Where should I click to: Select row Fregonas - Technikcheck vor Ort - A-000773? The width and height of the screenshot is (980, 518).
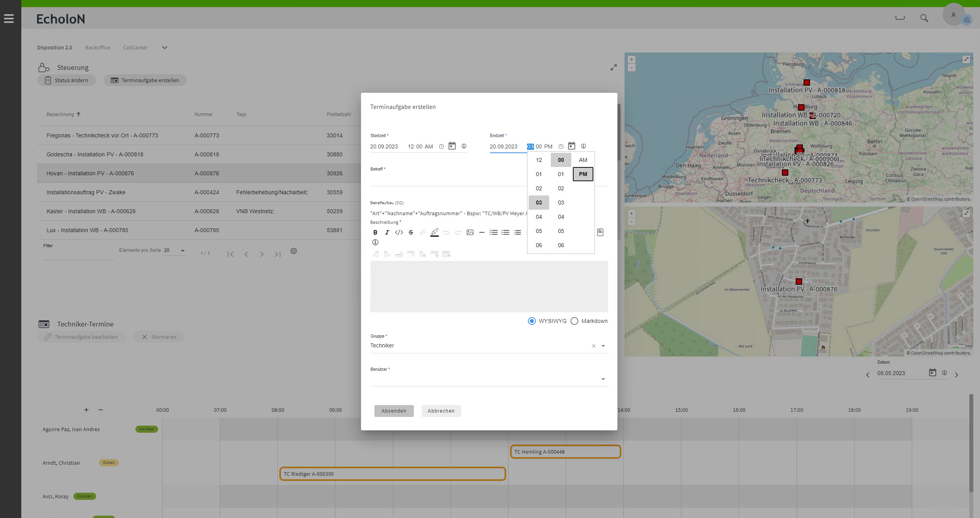click(199, 135)
